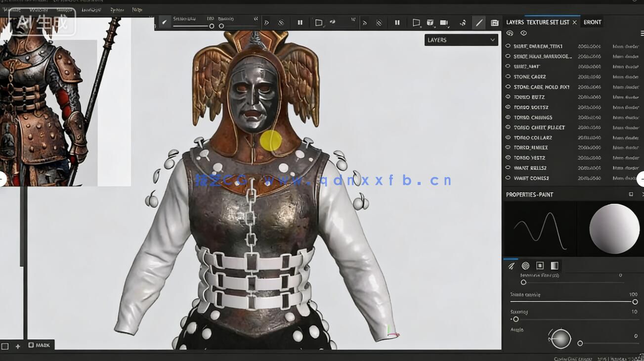The width and height of the screenshot is (644, 361).
Task: Click the stencil image icon at the toolbar's right end
Action: tap(495, 22)
